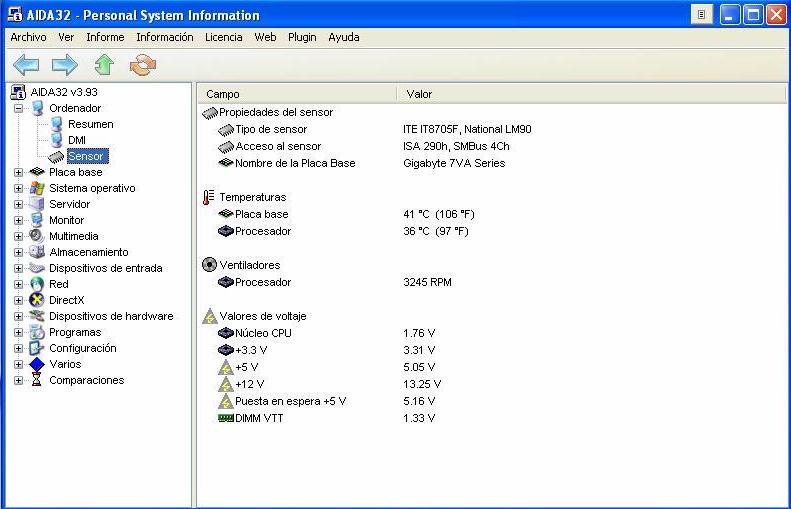The height and width of the screenshot is (509, 791).
Task: Click the Ventiladores fan icon
Action: tap(209, 264)
